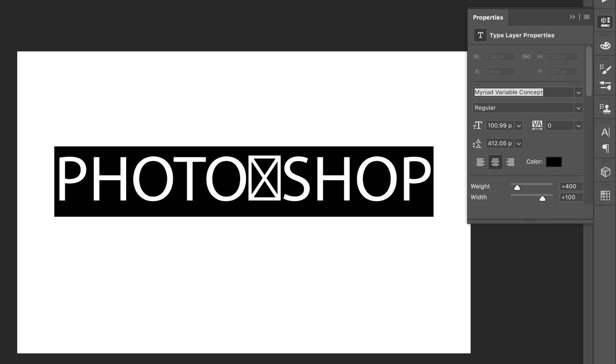Open the Paragraph panel icon
616x364 pixels.
point(606,148)
